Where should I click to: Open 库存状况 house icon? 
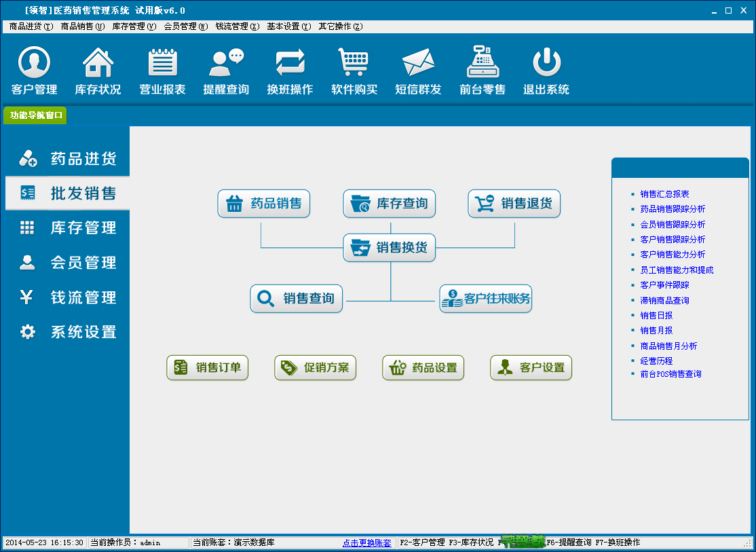(98, 63)
